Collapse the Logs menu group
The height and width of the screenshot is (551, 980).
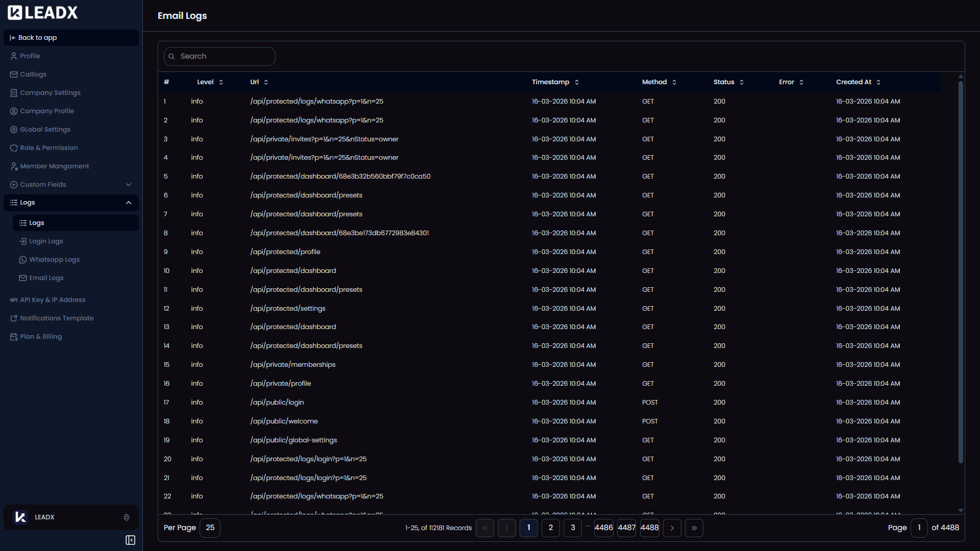(x=129, y=203)
